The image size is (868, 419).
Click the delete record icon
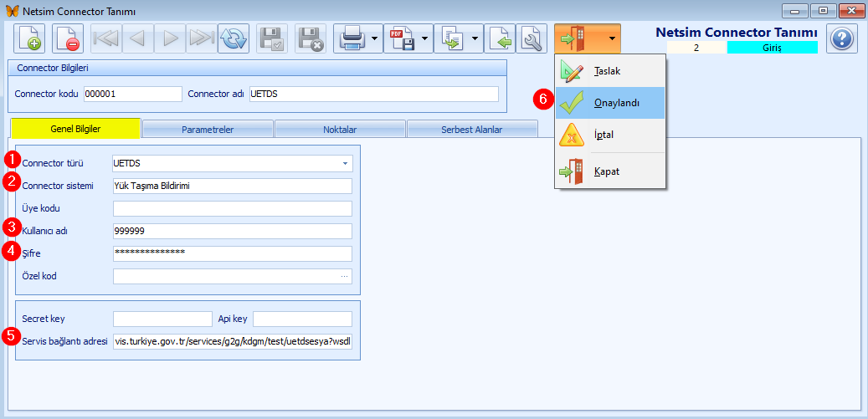[68, 38]
